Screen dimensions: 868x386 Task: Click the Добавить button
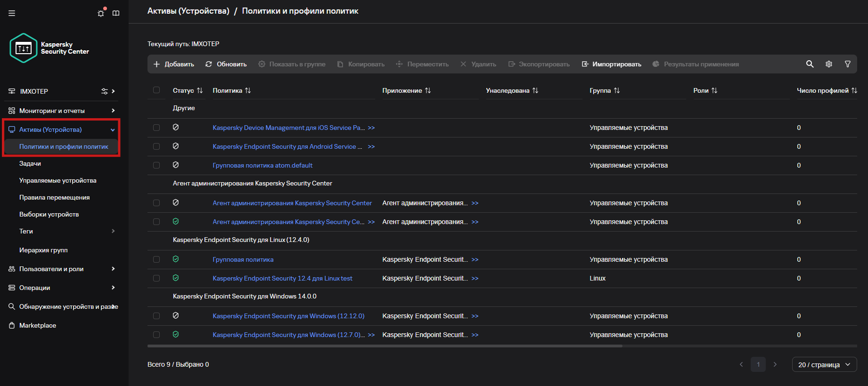174,64
